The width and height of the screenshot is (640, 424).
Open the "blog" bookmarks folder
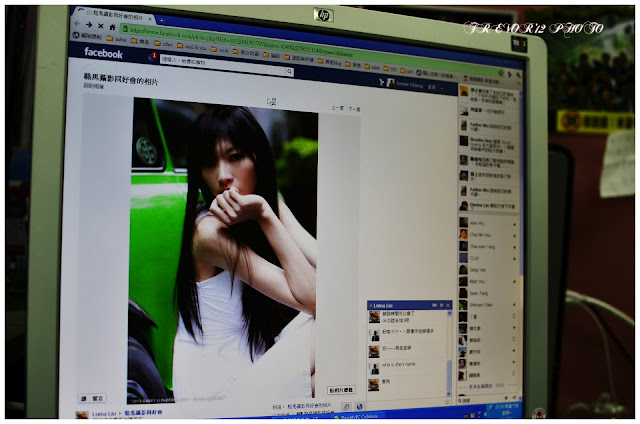click(329, 62)
